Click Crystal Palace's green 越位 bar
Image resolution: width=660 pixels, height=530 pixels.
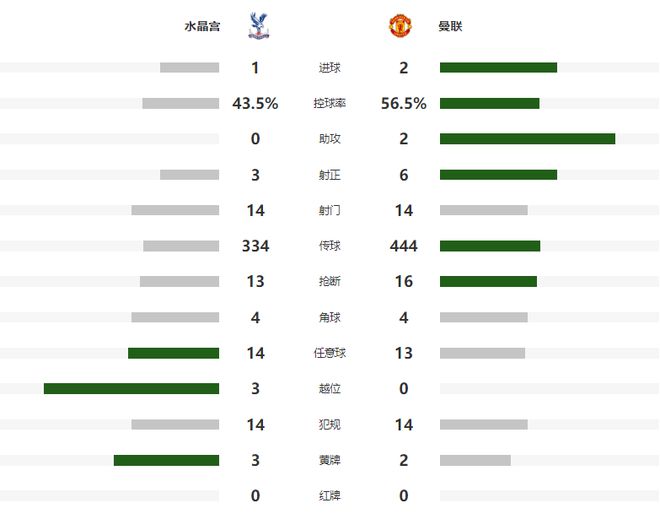[x=131, y=389]
